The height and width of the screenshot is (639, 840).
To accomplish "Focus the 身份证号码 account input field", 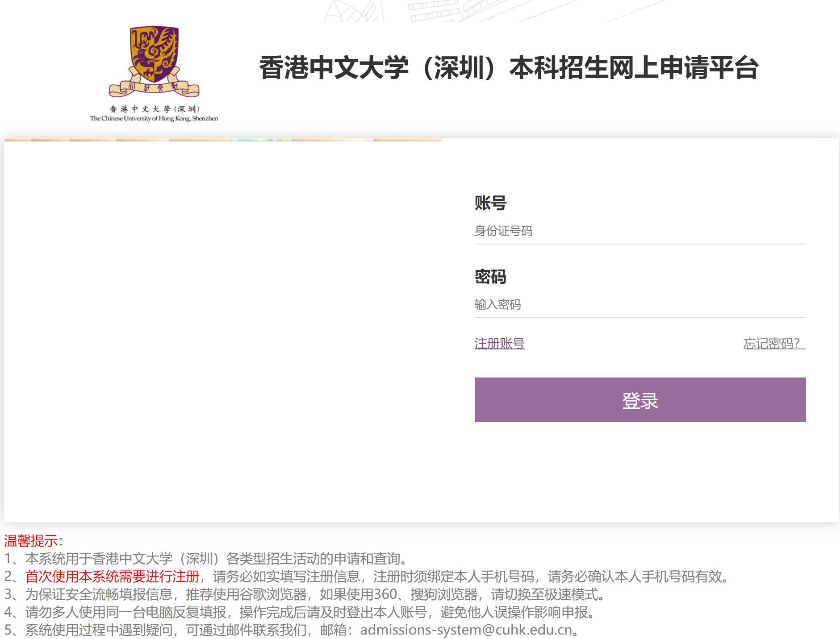I will (x=639, y=231).
